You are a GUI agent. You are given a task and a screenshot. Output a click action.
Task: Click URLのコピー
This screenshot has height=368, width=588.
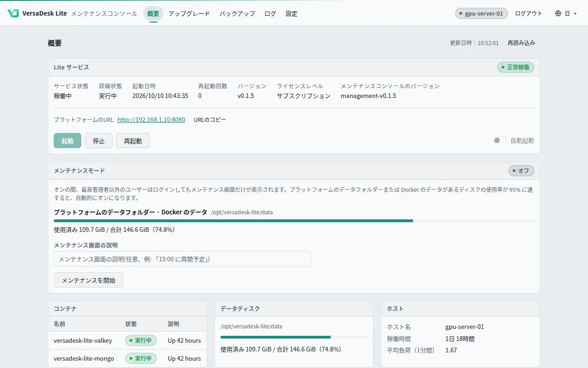(210, 120)
